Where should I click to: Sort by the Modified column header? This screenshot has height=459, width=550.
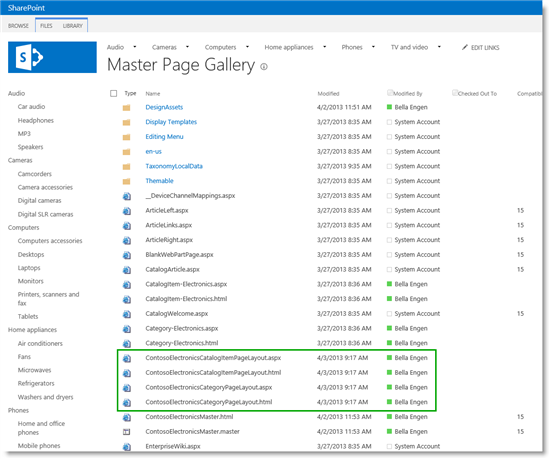(328, 94)
